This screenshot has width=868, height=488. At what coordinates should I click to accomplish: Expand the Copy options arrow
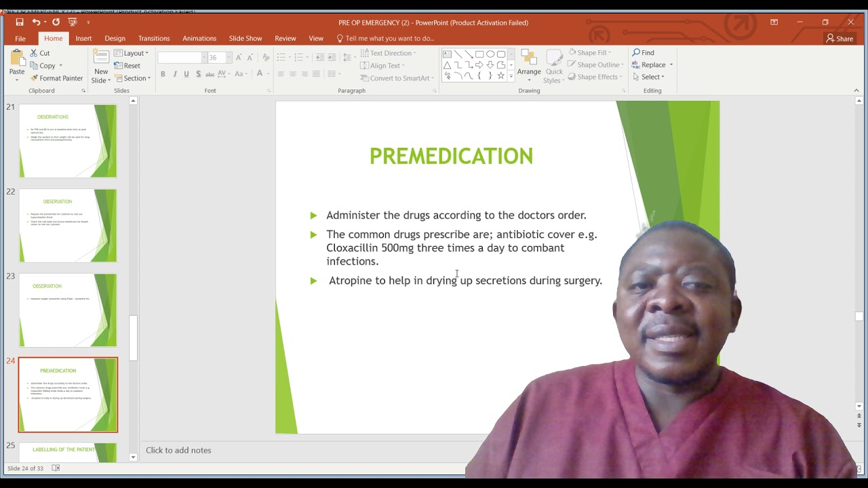(x=60, y=66)
